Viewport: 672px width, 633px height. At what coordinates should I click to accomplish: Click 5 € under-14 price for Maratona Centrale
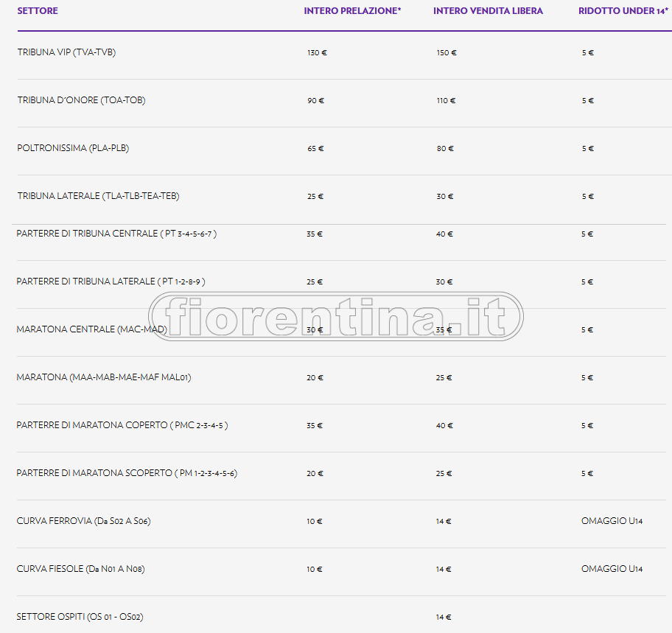tap(587, 330)
